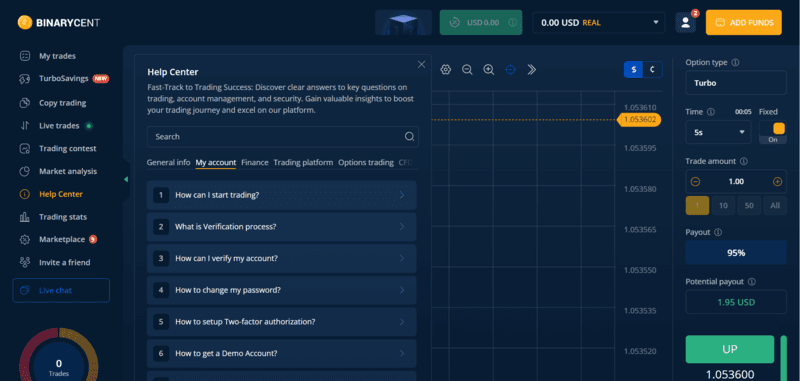Screen dimensions: 800x381
Task: Click the 1.053602 current price marker
Action: tap(639, 120)
